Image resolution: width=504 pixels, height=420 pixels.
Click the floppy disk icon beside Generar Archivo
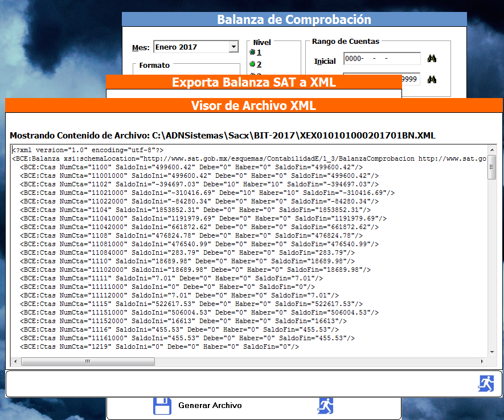coord(162,406)
